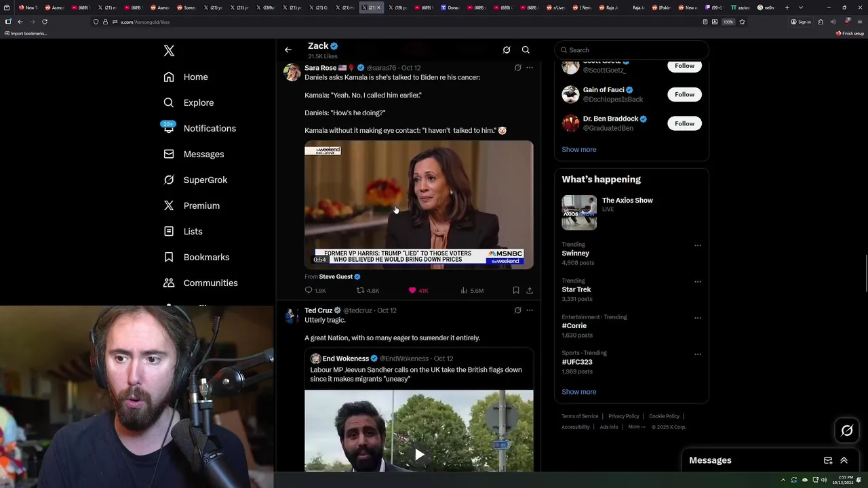Image resolution: width=868 pixels, height=488 pixels.
Task: Open Privacy Policy link
Action: tap(624, 416)
